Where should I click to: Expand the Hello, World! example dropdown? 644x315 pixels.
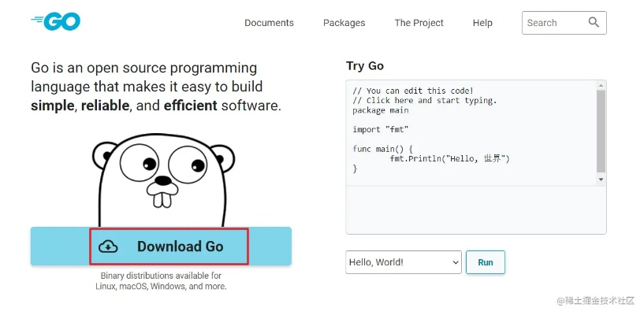click(x=404, y=262)
